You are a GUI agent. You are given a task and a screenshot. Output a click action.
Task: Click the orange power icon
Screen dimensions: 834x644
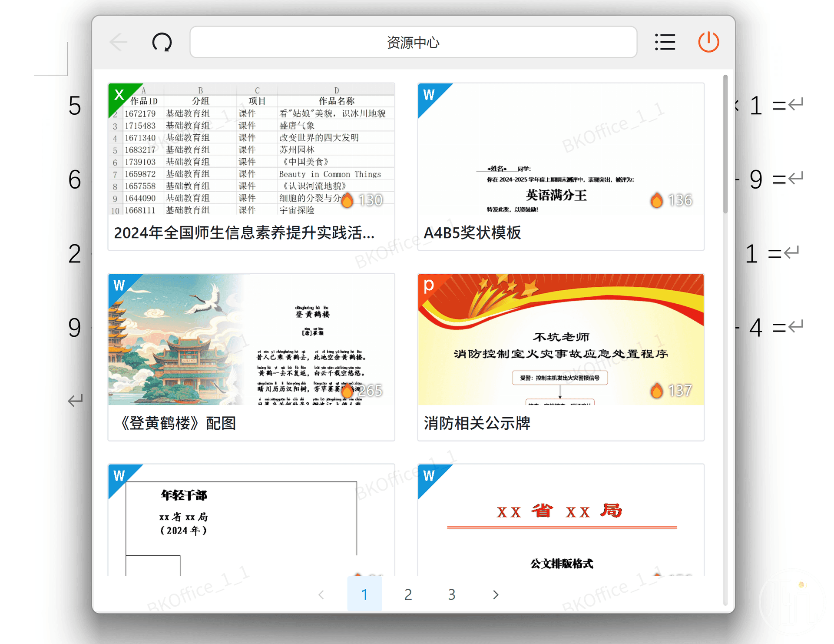pos(708,42)
